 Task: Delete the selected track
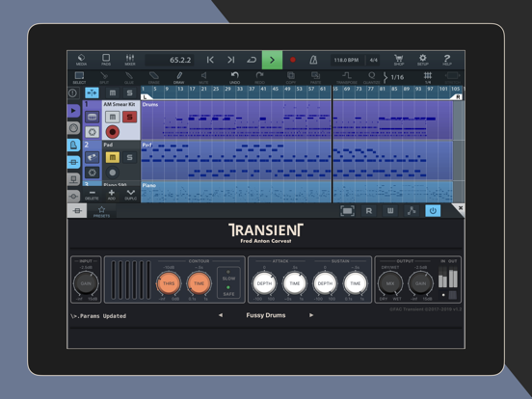click(x=92, y=195)
